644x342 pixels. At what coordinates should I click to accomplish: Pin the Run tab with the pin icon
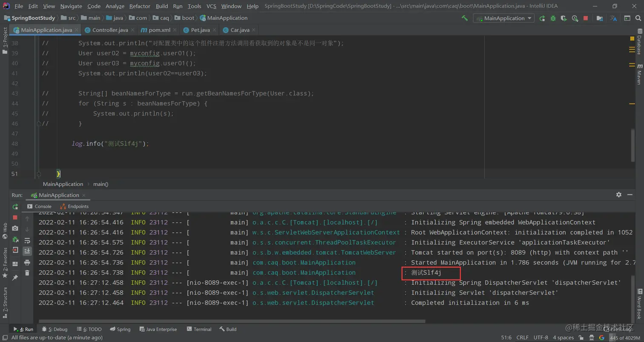(x=15, y=278)
